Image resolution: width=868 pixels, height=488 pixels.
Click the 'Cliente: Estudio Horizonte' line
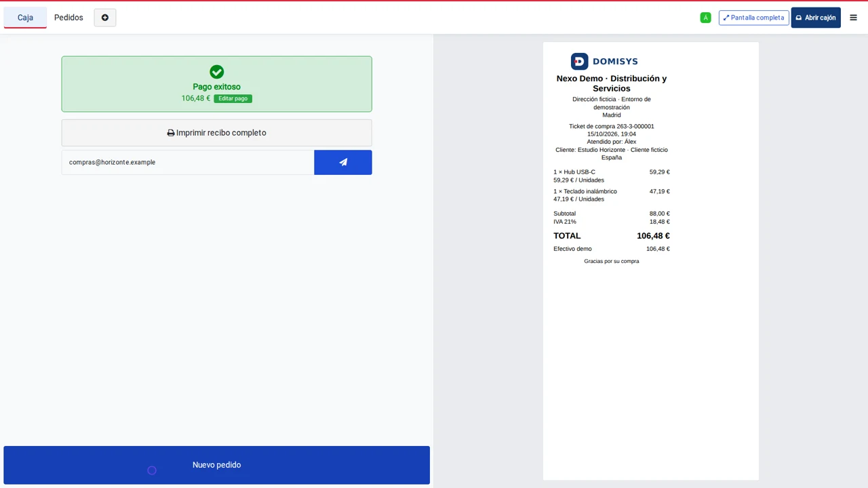coord(612,150)
